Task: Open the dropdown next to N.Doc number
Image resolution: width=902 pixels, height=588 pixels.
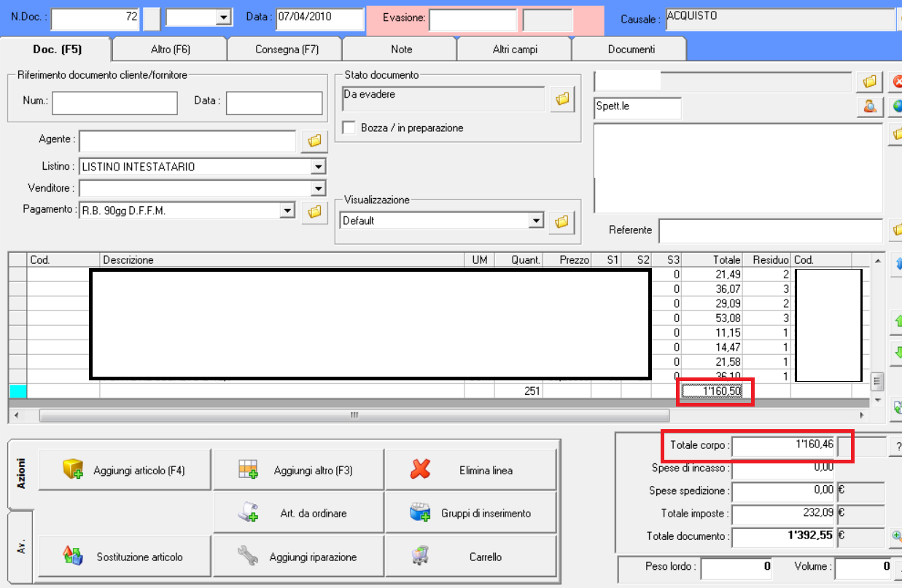Action: (224, 17)
